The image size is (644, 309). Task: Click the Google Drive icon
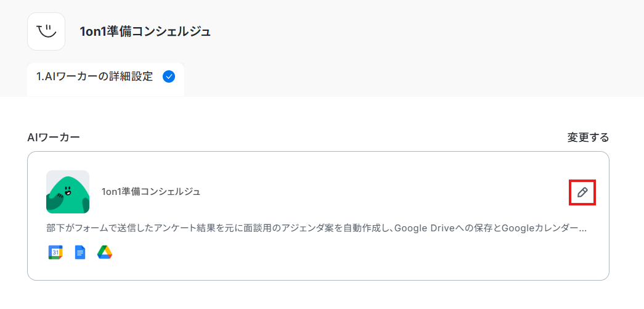[105, 252]
